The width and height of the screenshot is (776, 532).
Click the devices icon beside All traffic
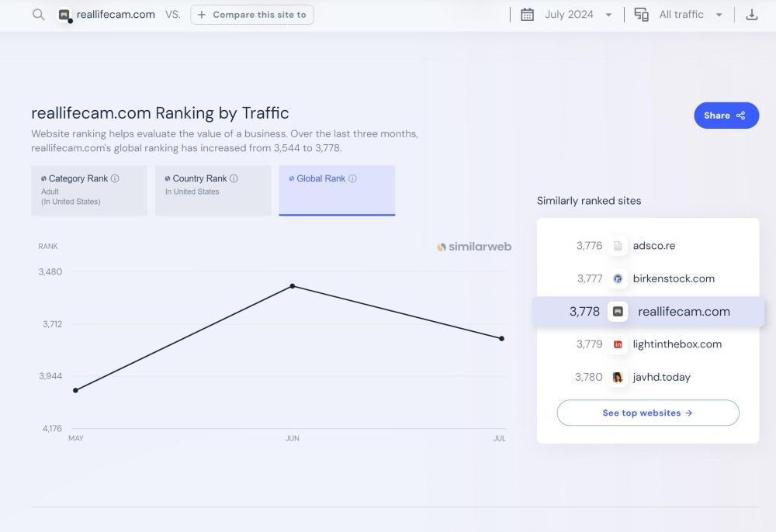pos(641,15)
